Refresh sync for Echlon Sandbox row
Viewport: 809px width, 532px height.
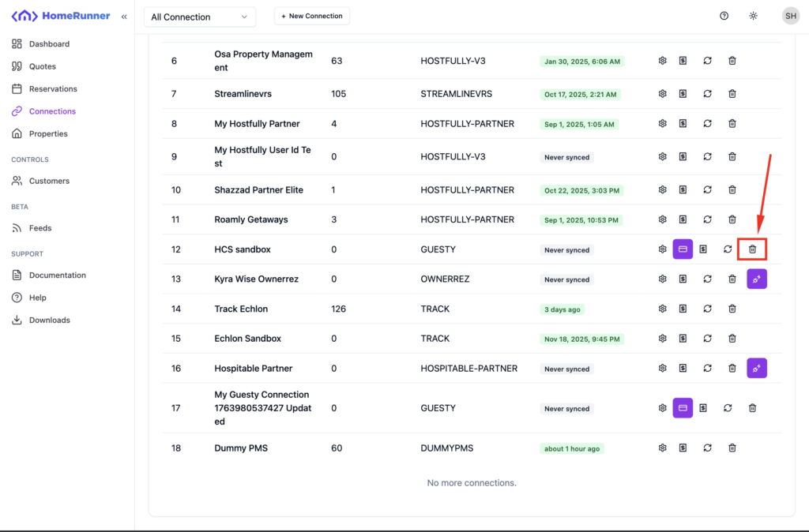(x=708, y=339)
